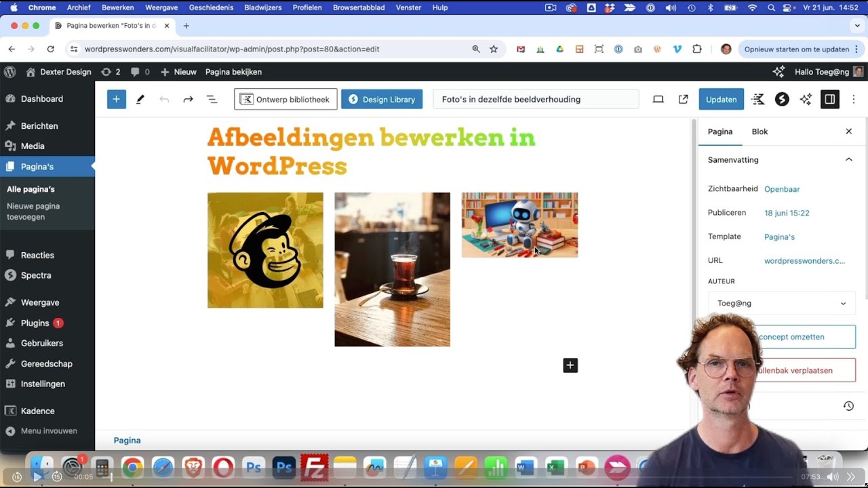Click Pagina bekijken in admin bar

point(233,72)
